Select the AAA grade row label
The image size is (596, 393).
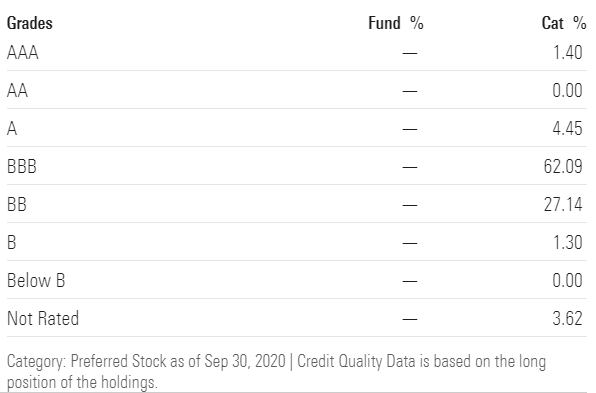[23, 52]
